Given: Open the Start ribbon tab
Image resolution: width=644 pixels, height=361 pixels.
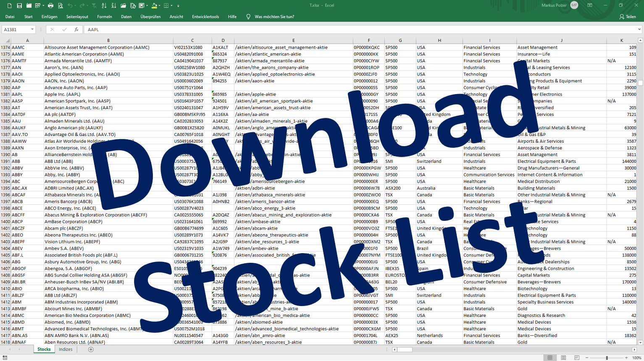Looking at the screenshot, I should pyautogui.click(x=29, y=17).
